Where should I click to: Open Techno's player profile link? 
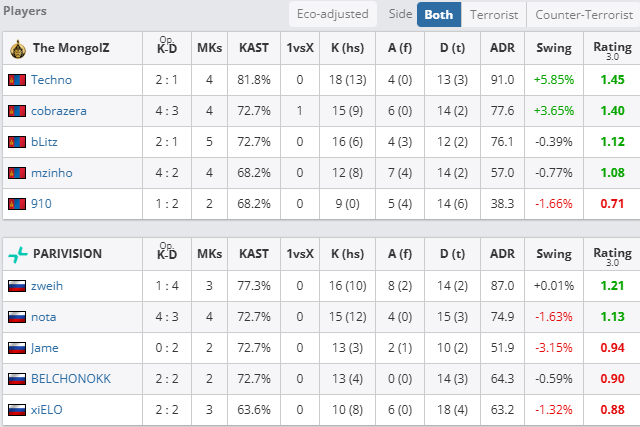(x=51, y=80)
